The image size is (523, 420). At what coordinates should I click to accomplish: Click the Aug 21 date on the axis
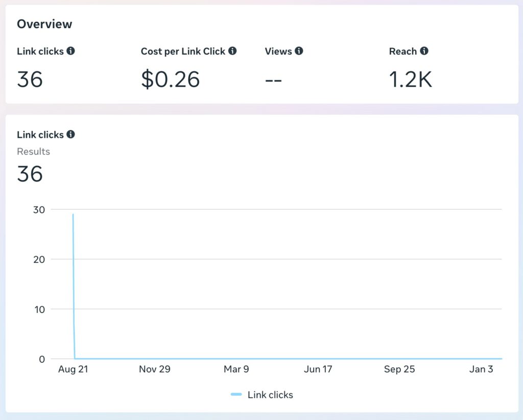74,369
